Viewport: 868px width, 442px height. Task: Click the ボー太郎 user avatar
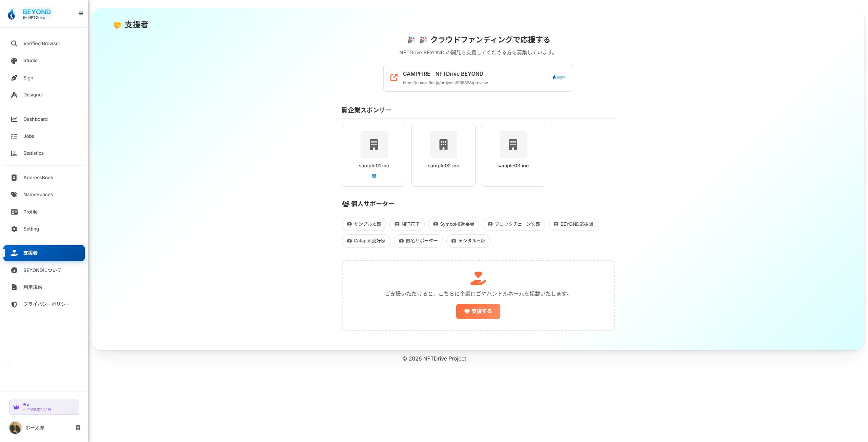click(x=15, y=428)
